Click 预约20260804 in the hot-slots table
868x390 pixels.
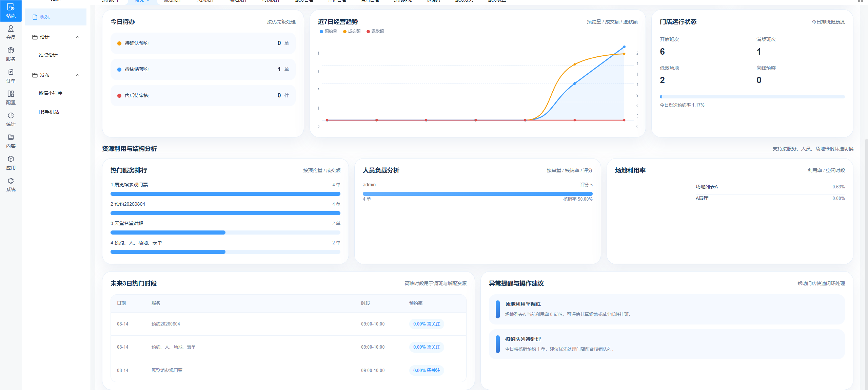pyautogui.click(x=165, y=324)
